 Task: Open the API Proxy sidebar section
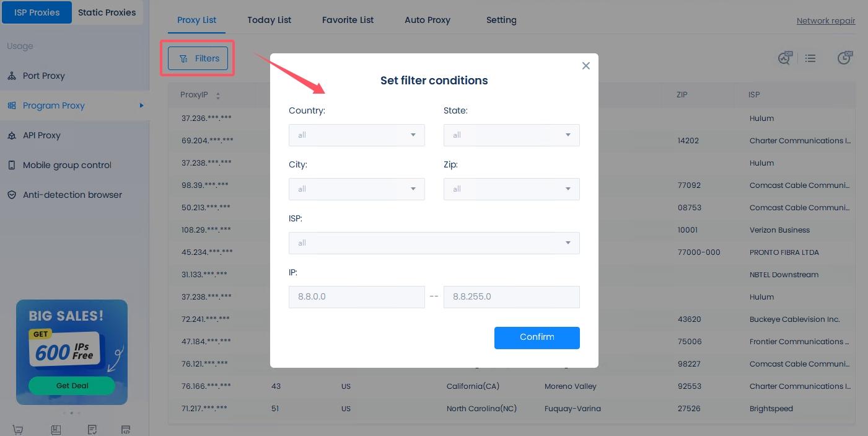[x=42, y=135]
